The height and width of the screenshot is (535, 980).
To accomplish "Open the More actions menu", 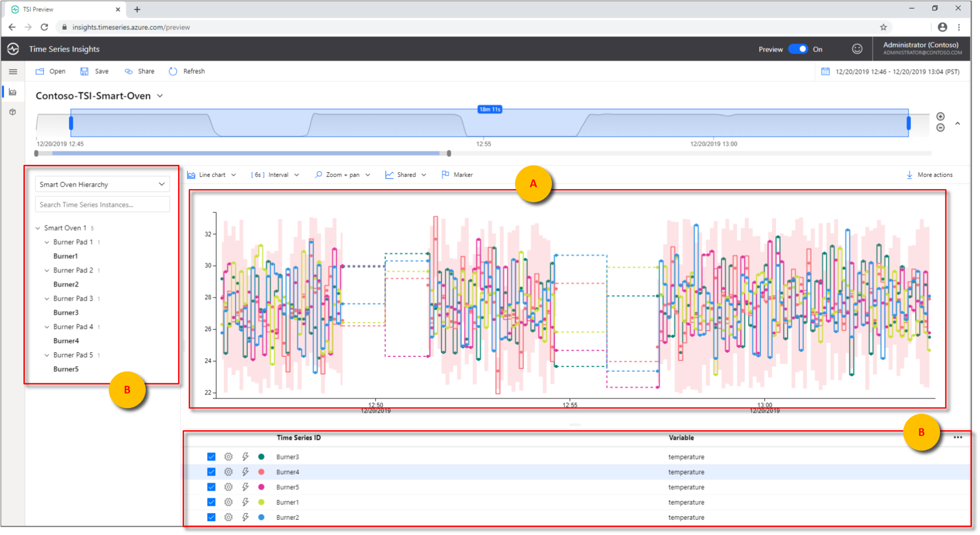I will pos(930,174).
